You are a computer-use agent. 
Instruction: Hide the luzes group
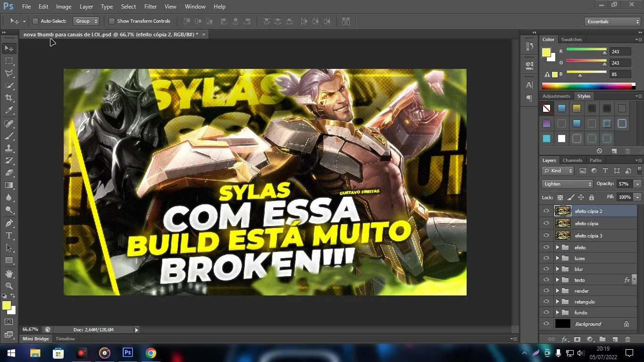[546, 258]
